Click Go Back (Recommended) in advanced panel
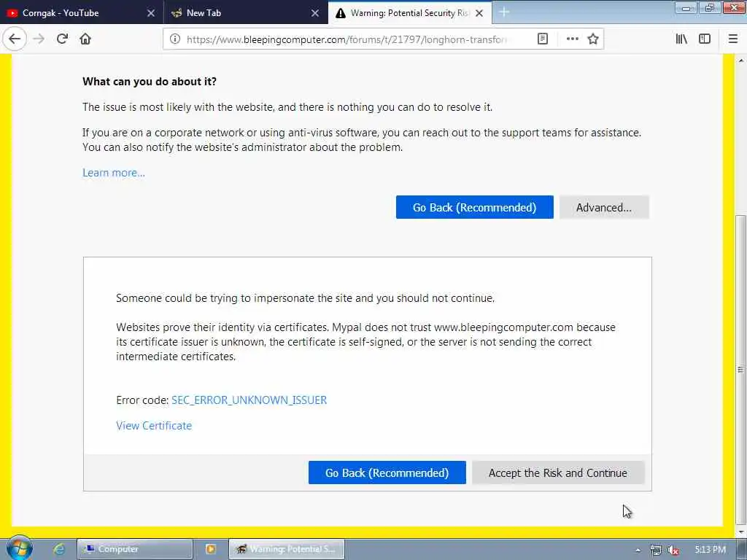 [387, 472]
